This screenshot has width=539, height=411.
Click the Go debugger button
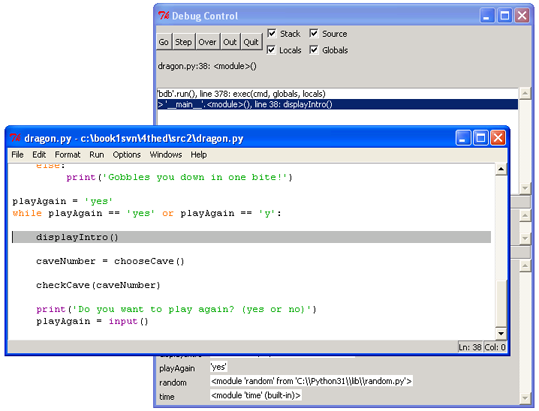coord(164,42)
